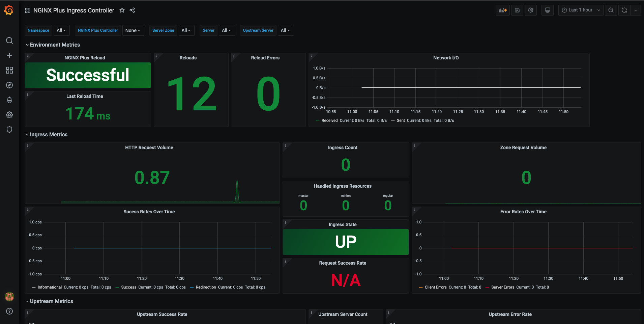This screenshot has height=324, width=644.
Task: Open Handled Ingress Resources panel title
Action: tap(343, 186)
